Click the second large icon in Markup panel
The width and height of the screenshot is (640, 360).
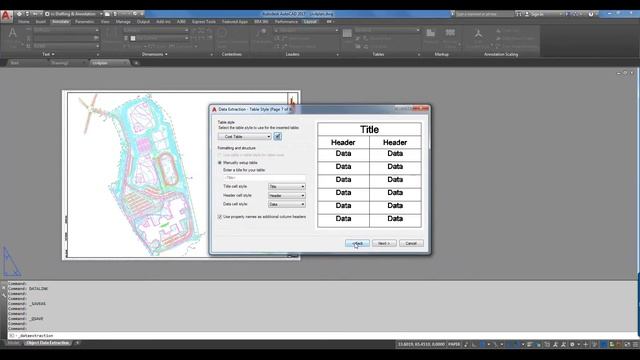(450, 33)
